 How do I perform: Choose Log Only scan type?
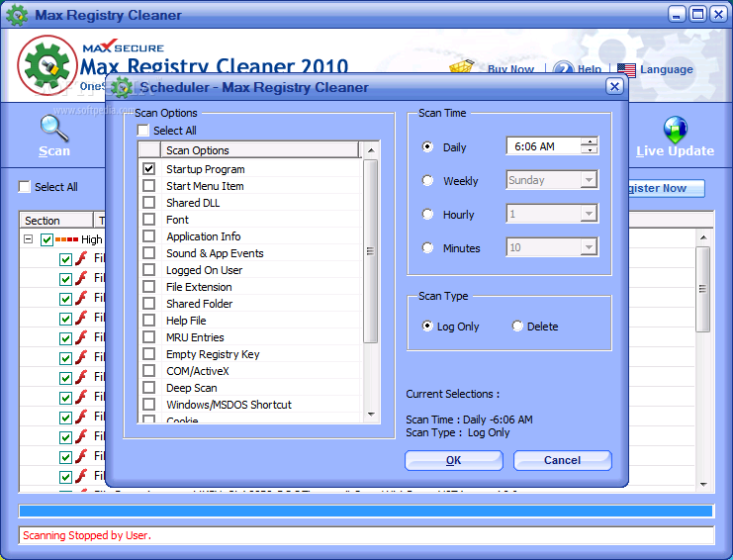pyautogui.click(x=427, y=326)
